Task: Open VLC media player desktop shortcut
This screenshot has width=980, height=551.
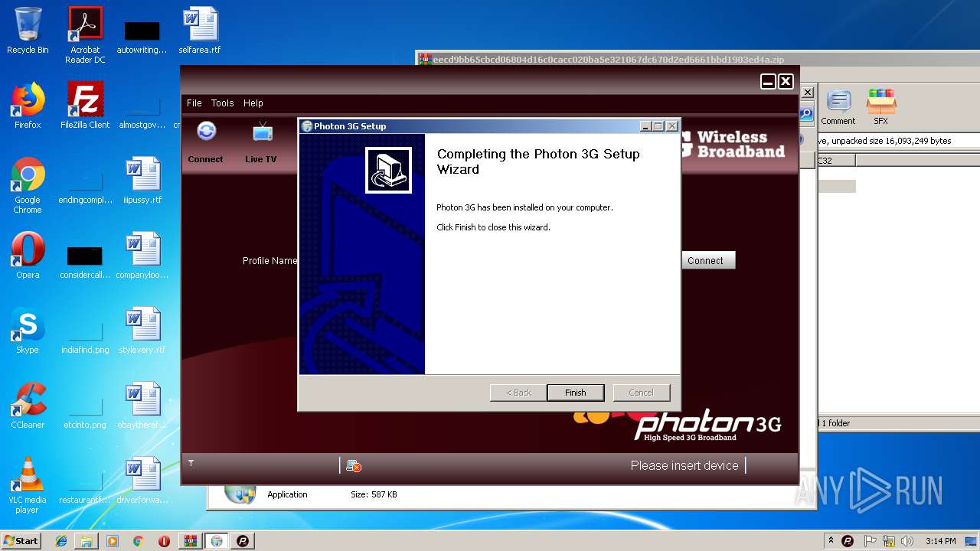Action: pos(28,485)
